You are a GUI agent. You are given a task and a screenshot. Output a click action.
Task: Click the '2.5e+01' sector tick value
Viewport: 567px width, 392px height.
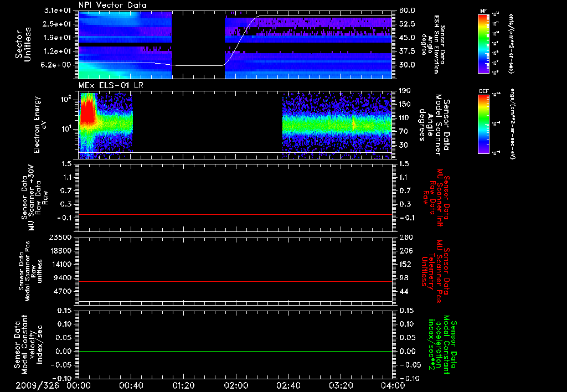point(58,24)
